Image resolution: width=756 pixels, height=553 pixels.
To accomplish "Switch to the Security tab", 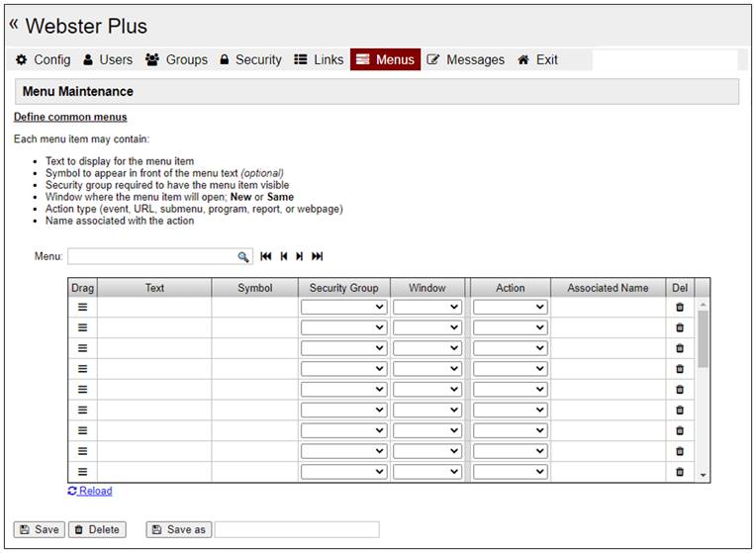I will [x=250, y=59].
